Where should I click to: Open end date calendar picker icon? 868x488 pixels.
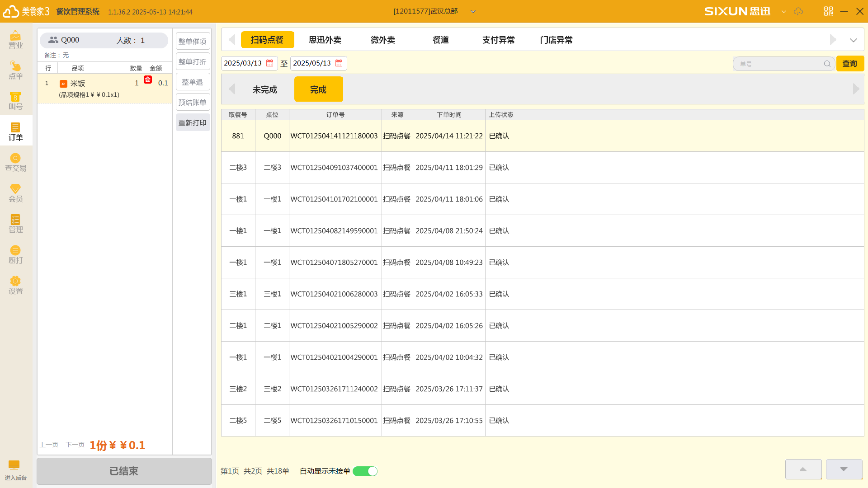[x=339, y=63]
